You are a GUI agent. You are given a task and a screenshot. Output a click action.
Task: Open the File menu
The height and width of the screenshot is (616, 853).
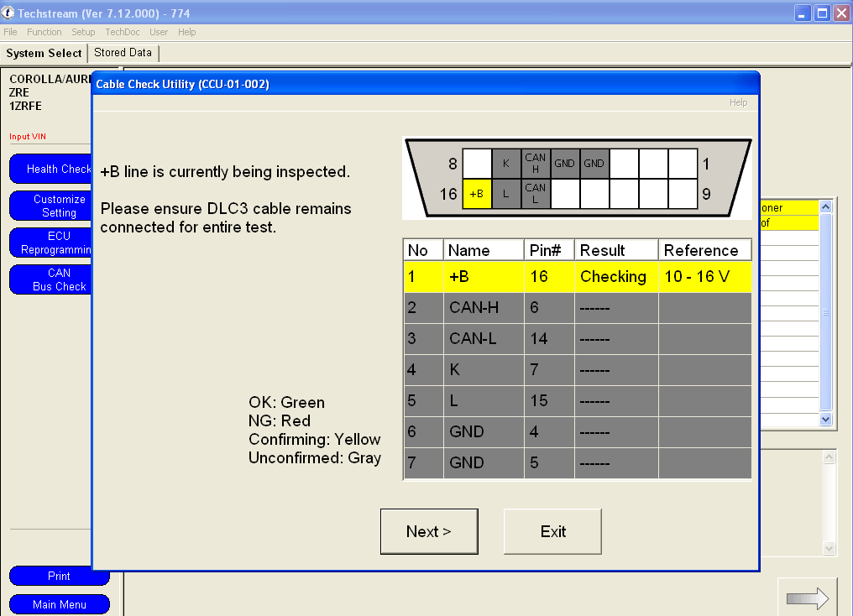pyautogui.click(x=10, y=32)
